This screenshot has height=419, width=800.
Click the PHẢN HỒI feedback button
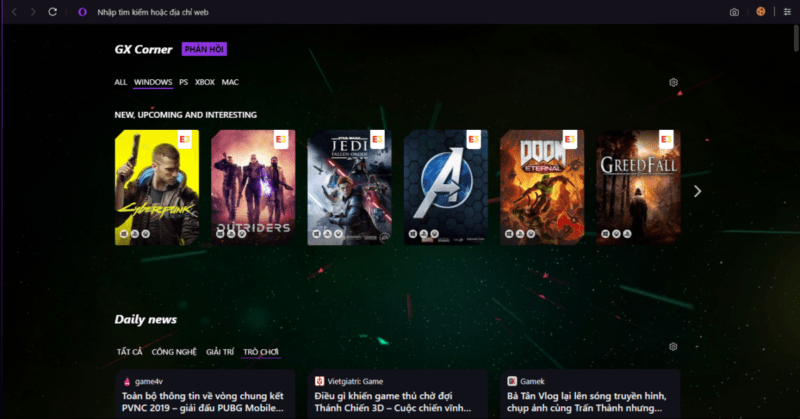coord(204,49)
